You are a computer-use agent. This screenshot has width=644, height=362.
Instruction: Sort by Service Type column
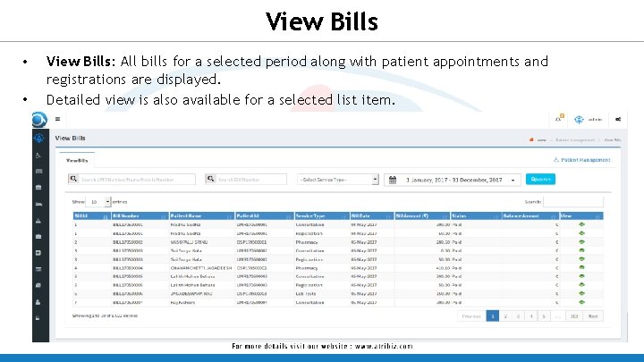coord(322,216)
